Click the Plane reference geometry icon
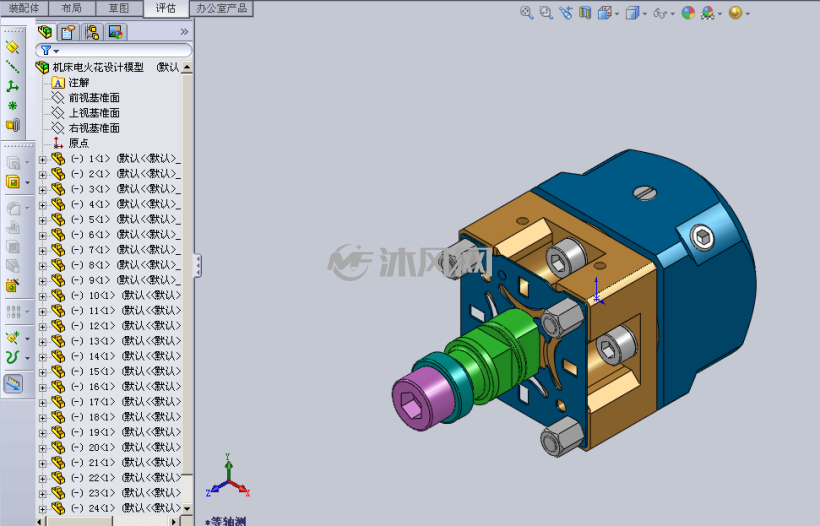This screenshot has height=526, width=820. [x=13, y=48]
